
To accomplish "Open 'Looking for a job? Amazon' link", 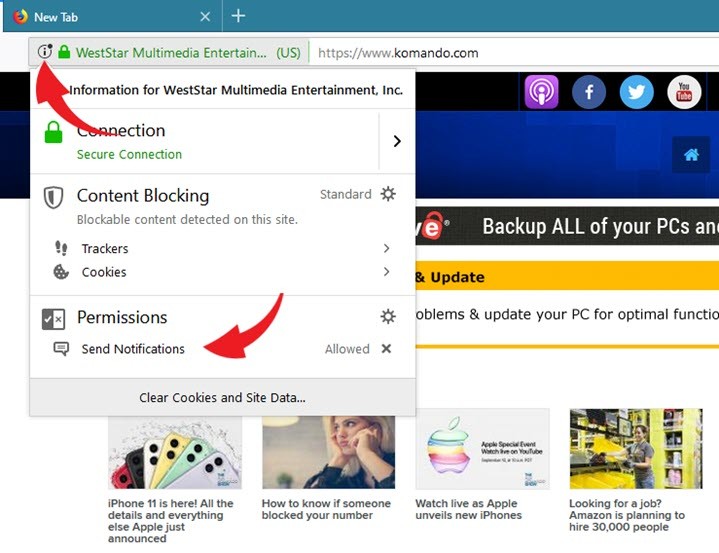I will [627, 515].
